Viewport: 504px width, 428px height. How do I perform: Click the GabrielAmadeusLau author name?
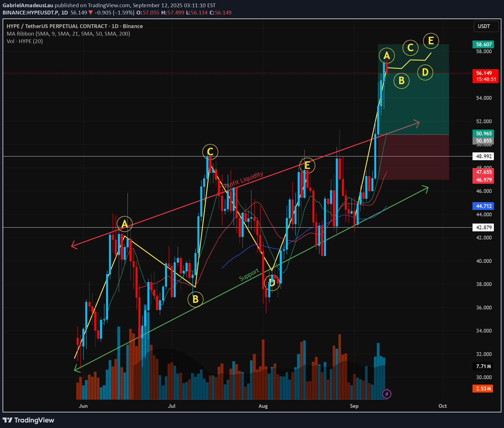pos(28,5)
